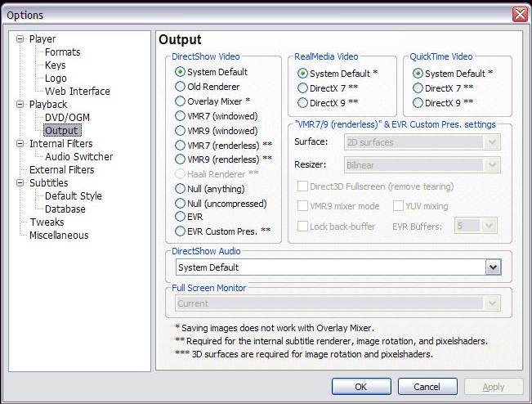Click the OK button
Viewport: 532px width, 404px height.
coord(361,387)
